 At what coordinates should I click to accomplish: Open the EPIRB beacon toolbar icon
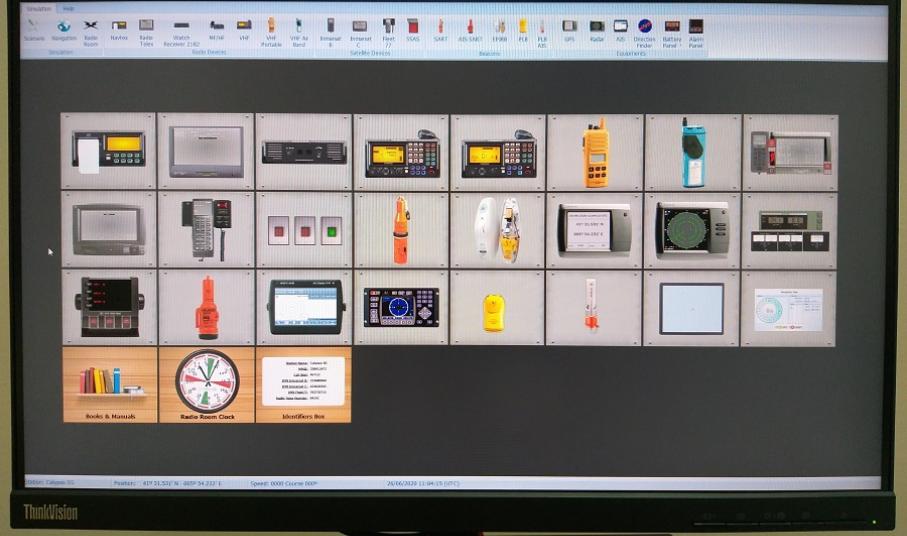(499, 29)
